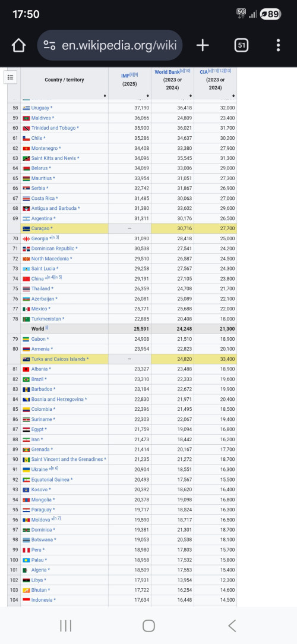Screen dimensions: 297x644
Task: Click the Brazil flag icon
Action: click(26, 379)
